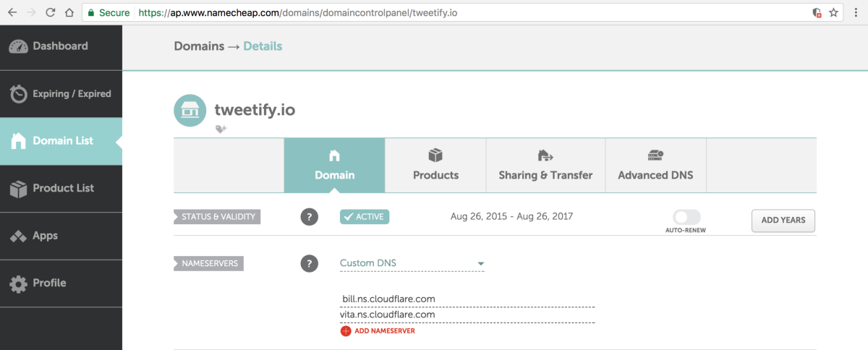
Task: Open the Dashboard gauge icon
Action: click(19, 46)
